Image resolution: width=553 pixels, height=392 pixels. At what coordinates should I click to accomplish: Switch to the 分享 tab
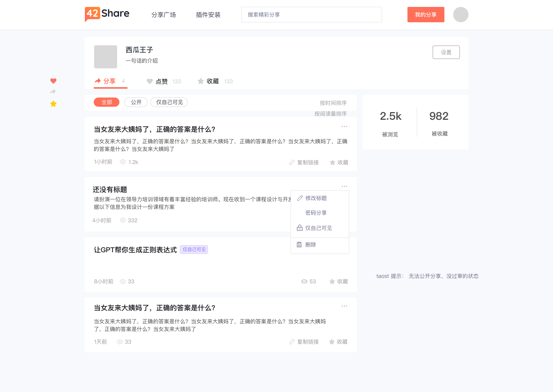[x=110, y=81]
